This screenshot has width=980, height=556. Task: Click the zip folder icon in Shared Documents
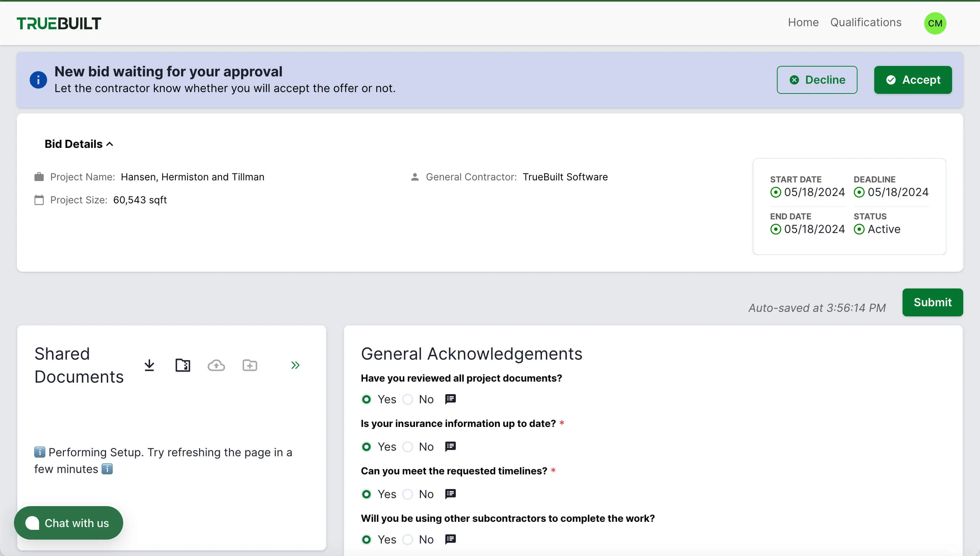tap(183, 366)
